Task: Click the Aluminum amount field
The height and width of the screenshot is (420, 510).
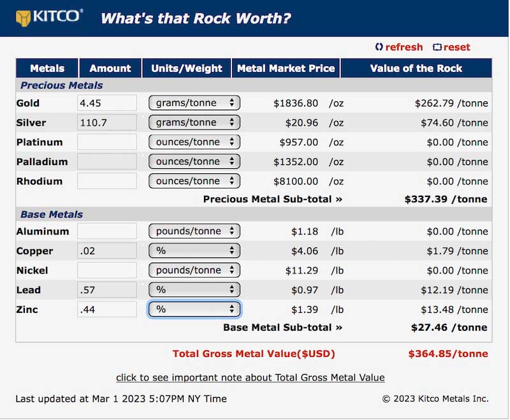Action: pos(107,231)
